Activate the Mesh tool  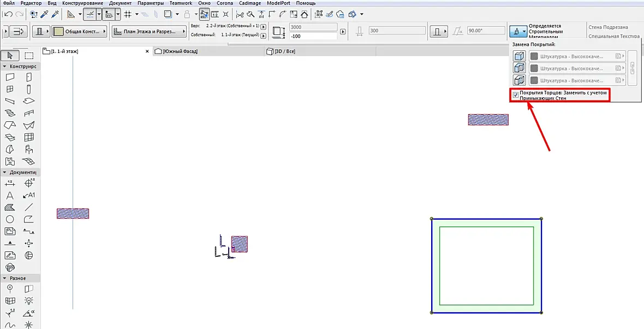click(x=29, y=161)
